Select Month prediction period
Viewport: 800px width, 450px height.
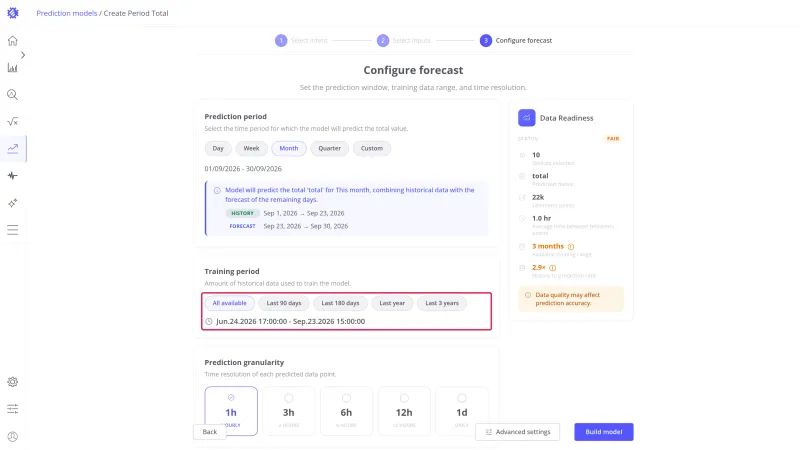tap(289, 148)
